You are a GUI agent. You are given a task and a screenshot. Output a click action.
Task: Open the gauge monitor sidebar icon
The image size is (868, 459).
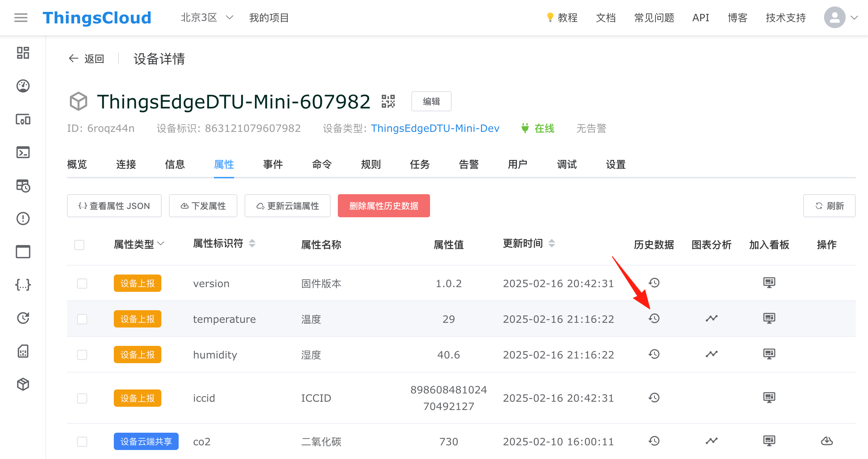coord(23,86)
